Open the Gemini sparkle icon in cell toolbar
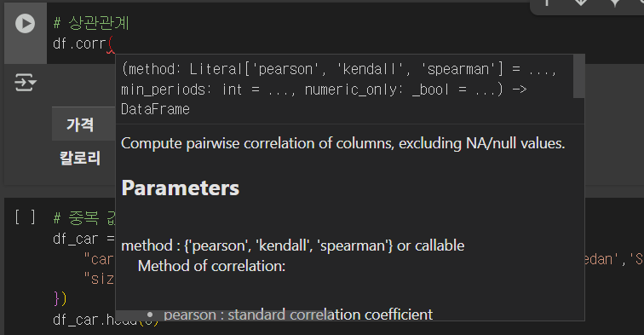Viewport: 644px width, 335px height. [x=615, y=3]
